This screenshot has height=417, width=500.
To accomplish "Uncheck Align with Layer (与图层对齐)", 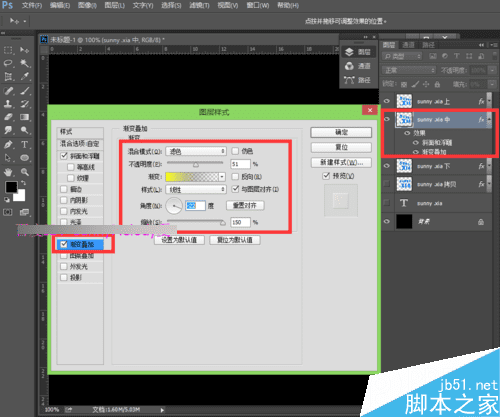I will tap(235, 189).
